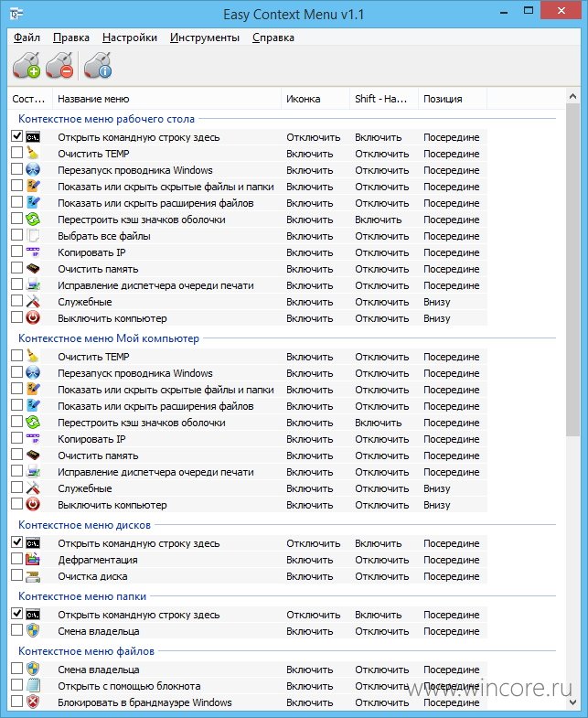This screenshot has height=718, width=588.
Task: Check desktop Копировать IP
Action: point(17,252)
